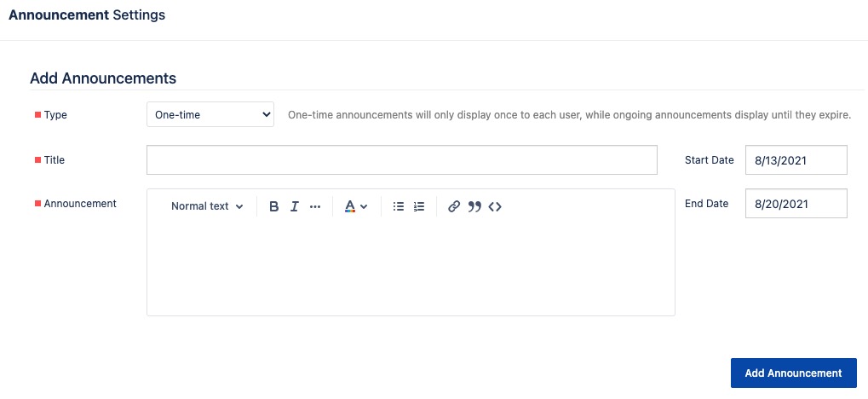Viewport: 868px width, 399px height.
Task: Add a hyperlink with the link icon
Action: click(x=454, y=206)
